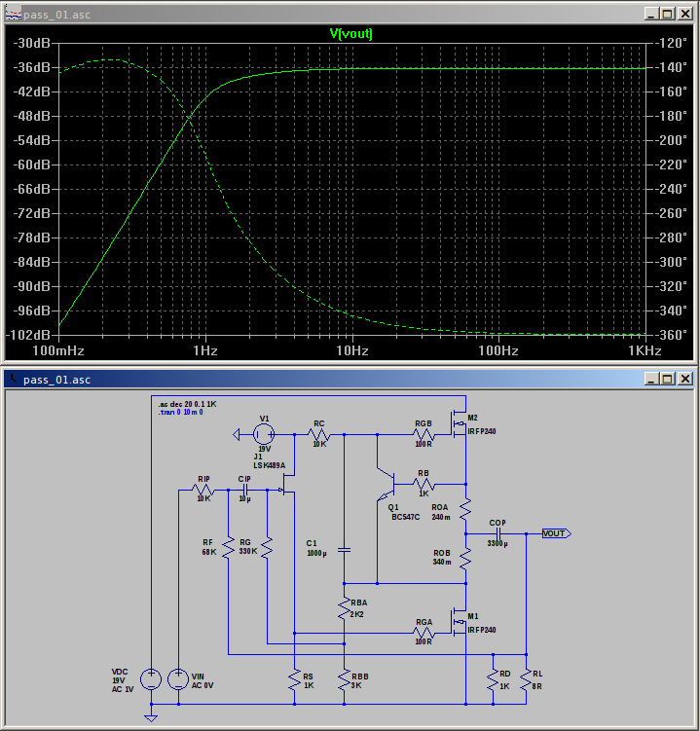Click the V(vout) trace label in plot
The image size is (700, 731).
[x=350, y=33]
